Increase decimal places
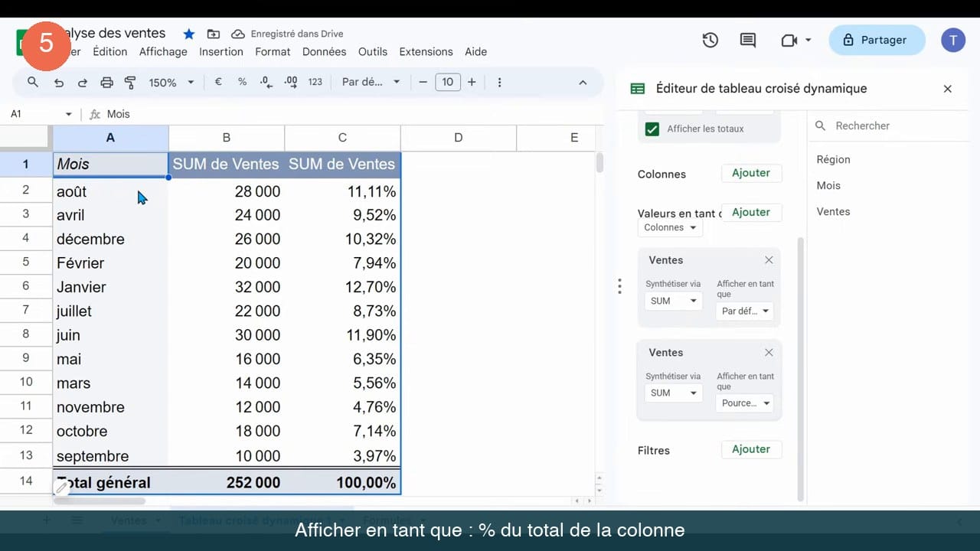The width and height of the screenshot is (980, 551). click(x=290, y=82)
